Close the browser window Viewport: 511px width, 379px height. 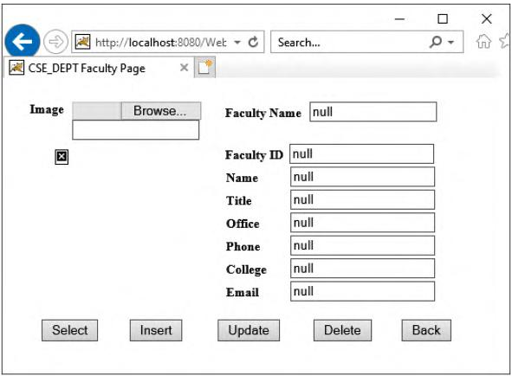487,19
